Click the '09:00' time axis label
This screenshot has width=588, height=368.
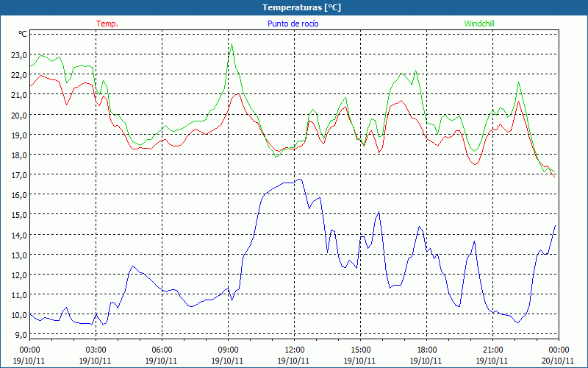228,350
